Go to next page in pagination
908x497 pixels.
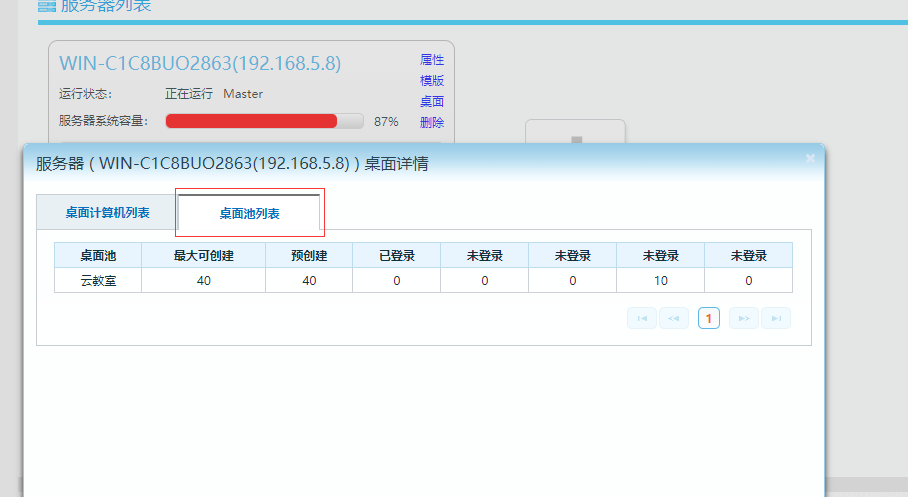(743, 318)
